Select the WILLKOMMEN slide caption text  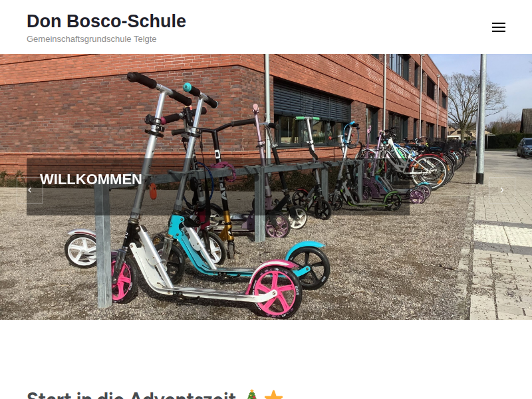click(91, 179)
